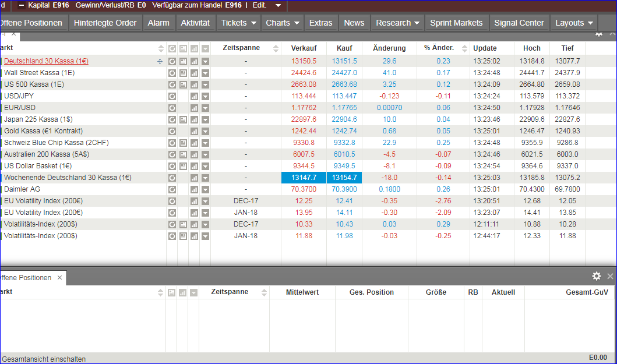Open the Tickets dropdown menu
This screenshot has width=617, height=364.
click(238, 23)
